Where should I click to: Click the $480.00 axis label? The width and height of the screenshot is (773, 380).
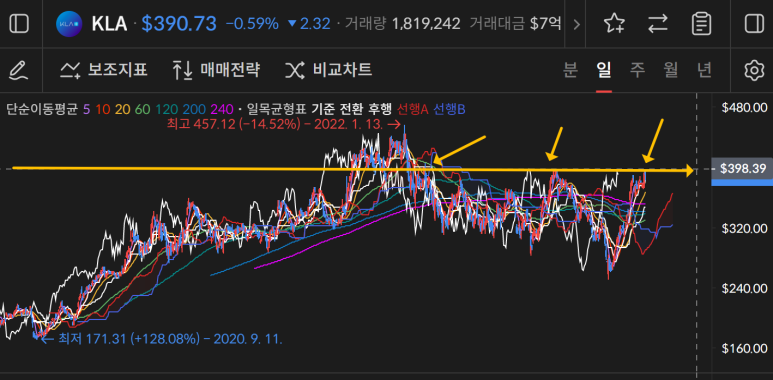click(743, 107)
